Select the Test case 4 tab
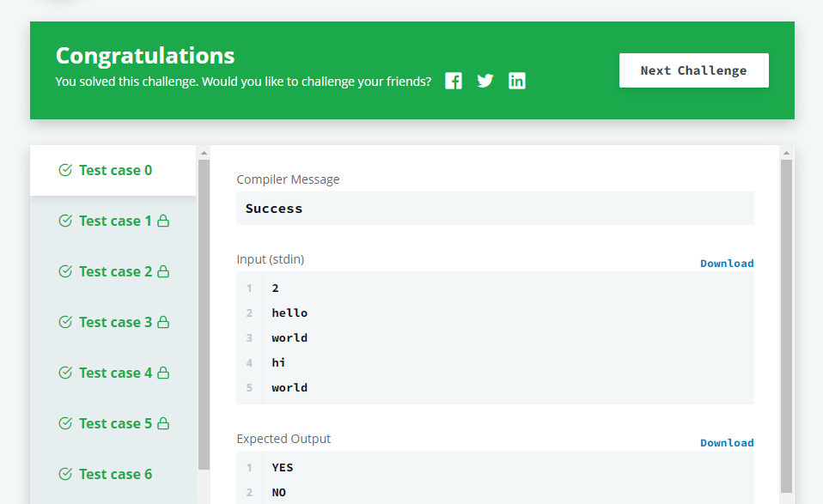 pyautogui.click(x=113, y=373)
